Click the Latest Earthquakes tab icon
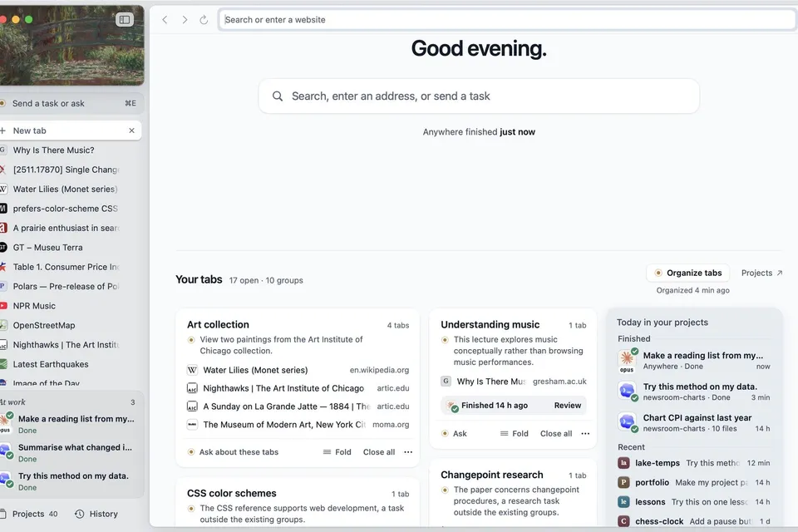 (3, 364)
